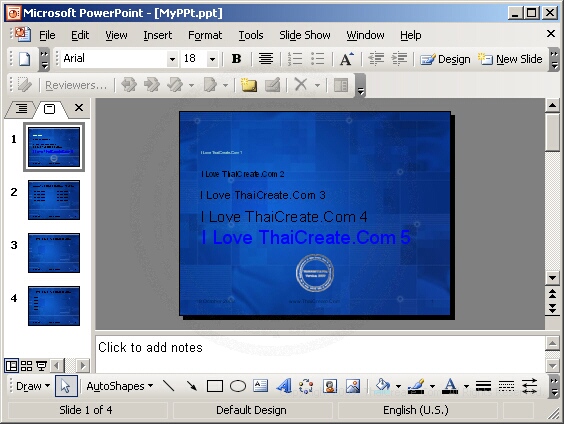
Task: Open the Draw menu
Action: click(33, 386)
